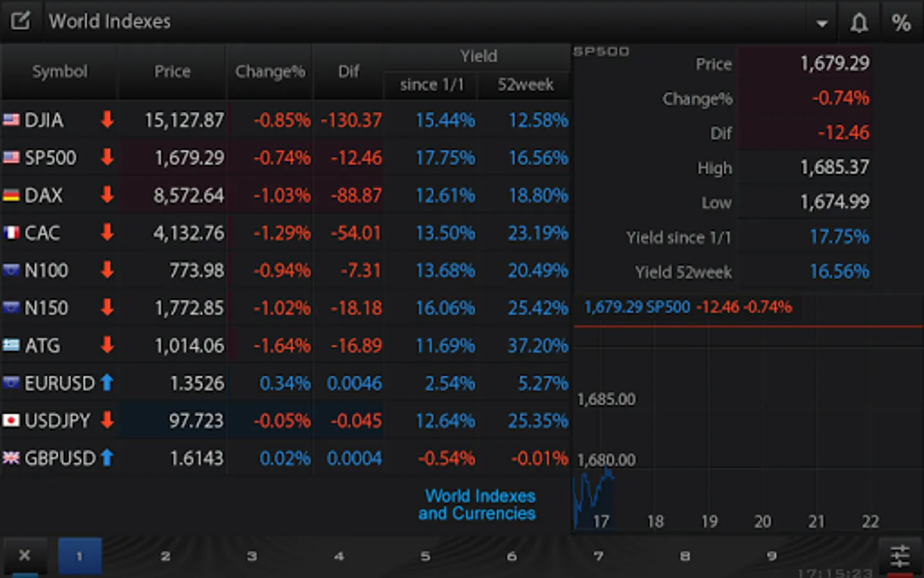This screenshot has height=578, width=924.
Task: Open the alerts bell icon
Action: coord(859,23)
